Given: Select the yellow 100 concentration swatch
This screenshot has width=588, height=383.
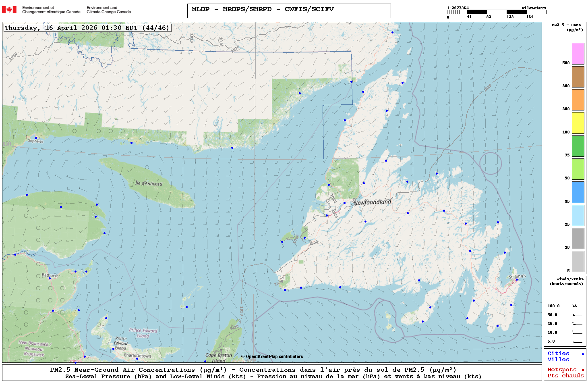Looking at the screenshot, I should pyautogui.click(x=578, y=123).
